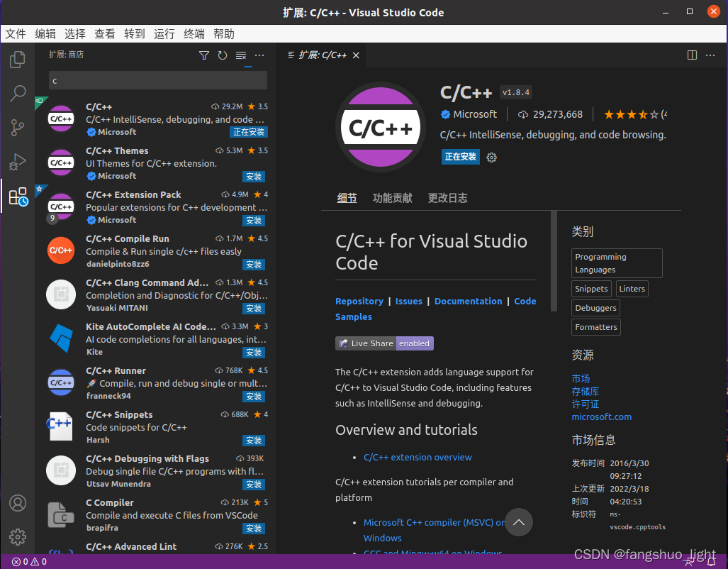Click the notifications bell in the status bar
Image resolution: width=728 pixels, height=569 pixels.
[x=711, y=560]
